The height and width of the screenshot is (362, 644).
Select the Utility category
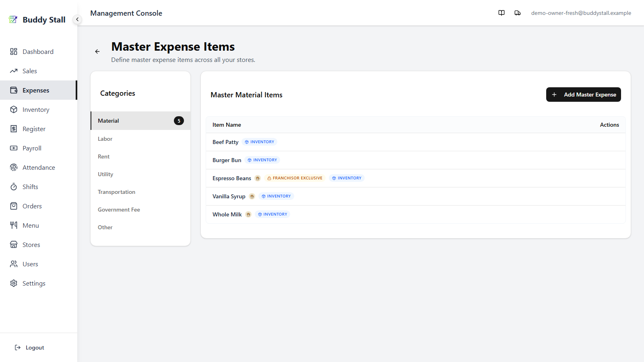pyautogui.click(x=140, y=174)
